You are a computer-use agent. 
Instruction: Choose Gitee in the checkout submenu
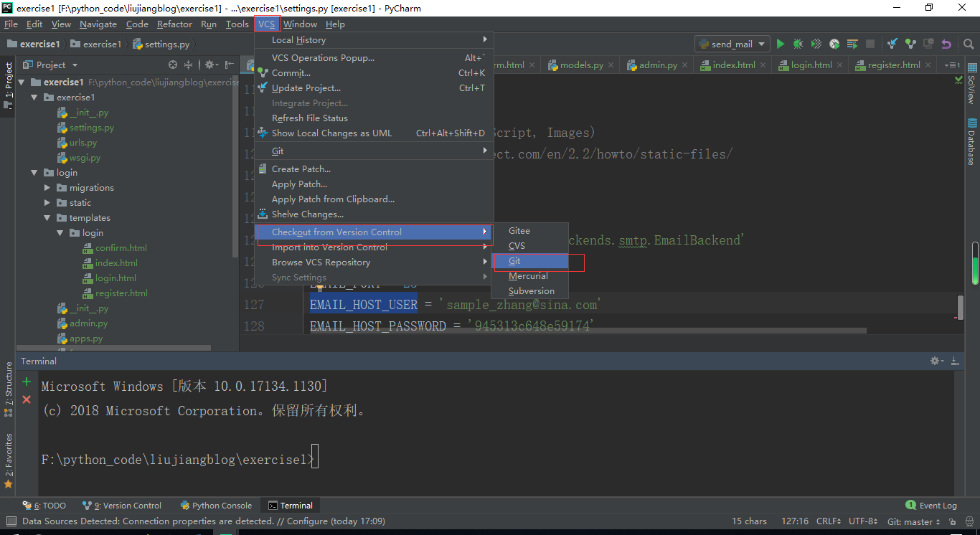[529, 231]
